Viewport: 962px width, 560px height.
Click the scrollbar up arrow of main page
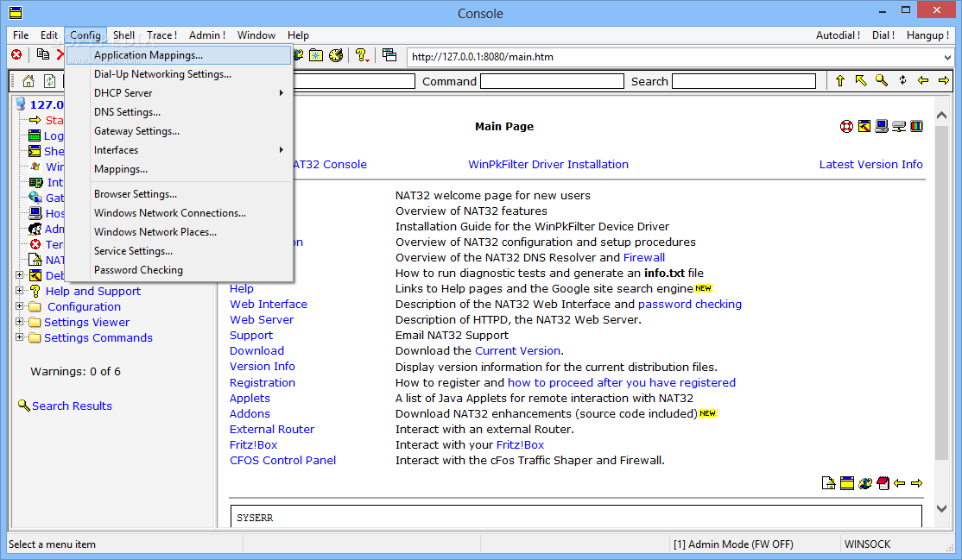click(x=942, y=116)
